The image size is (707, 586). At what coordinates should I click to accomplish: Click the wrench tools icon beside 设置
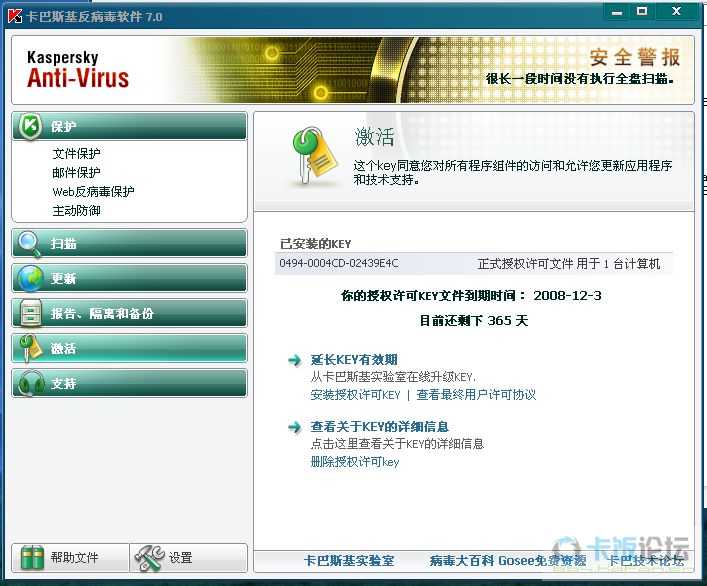[149, 558]
